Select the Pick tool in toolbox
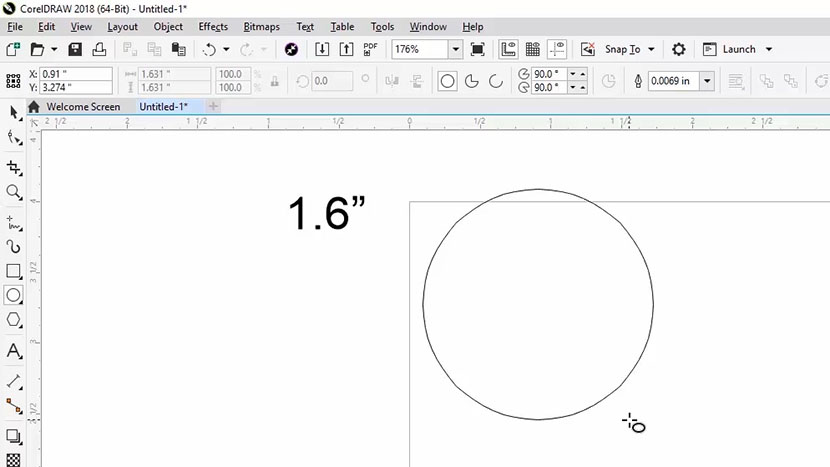The width and height of the screenshot is (830, 467). pos(14,113)
